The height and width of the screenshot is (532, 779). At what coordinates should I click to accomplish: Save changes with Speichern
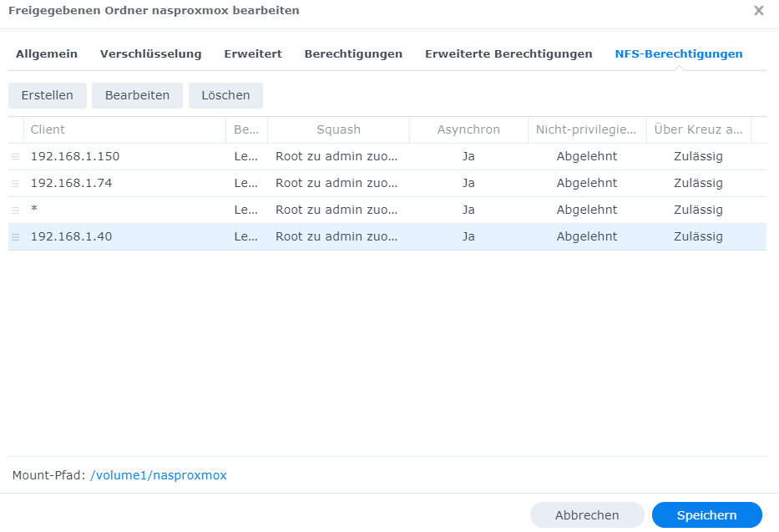(706, 515)
